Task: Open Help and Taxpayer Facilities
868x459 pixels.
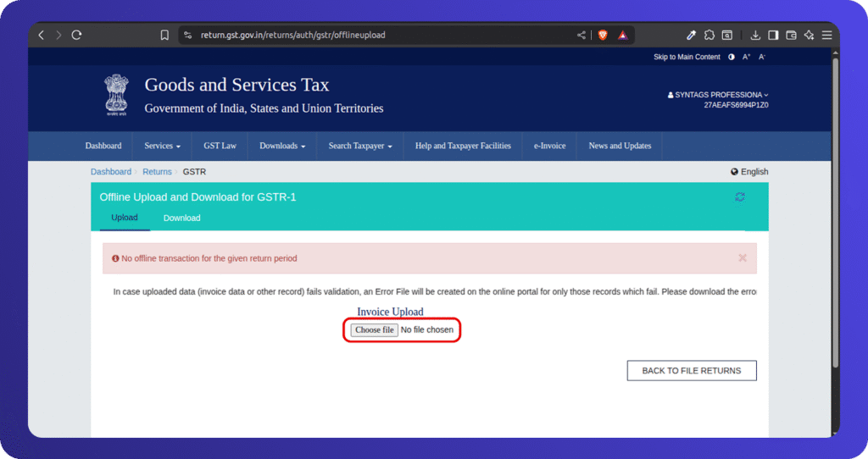Action: pyautogui.click(x=463, y=146)
